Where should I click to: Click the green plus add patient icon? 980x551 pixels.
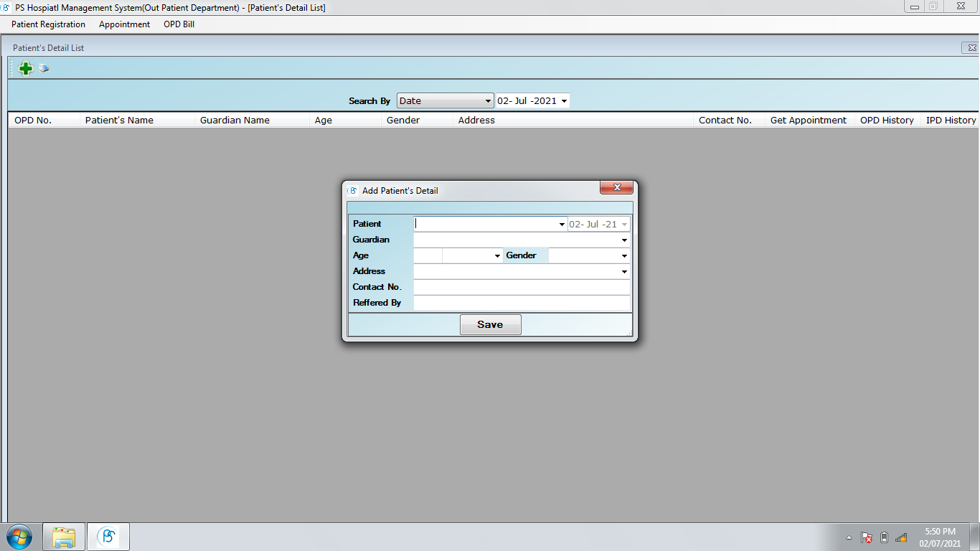(26, 69)
